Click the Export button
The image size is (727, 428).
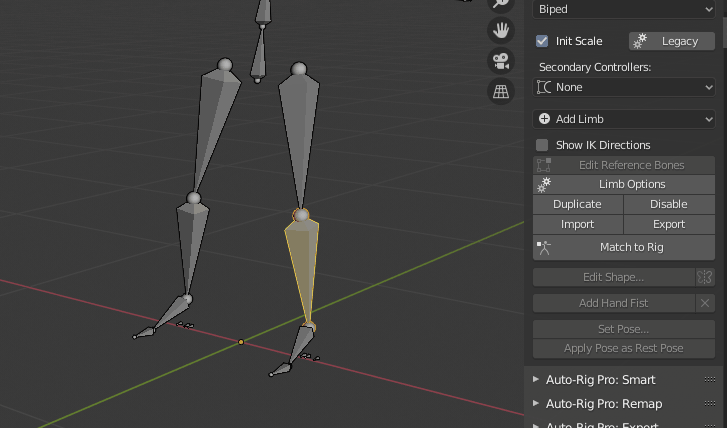coord(669,224)
